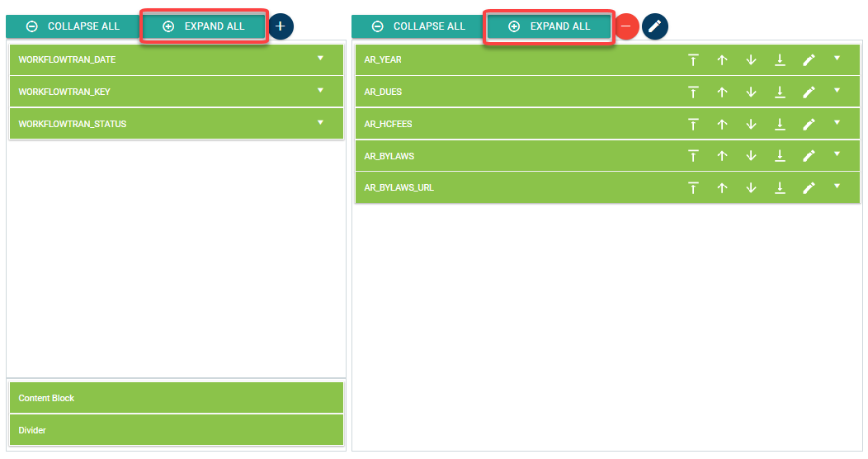Expand the WORKFLOWTRAN_STATUS row arrow

[x=320, y=123]
